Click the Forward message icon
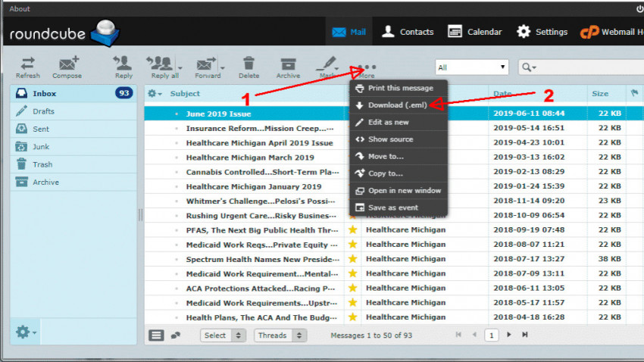Image resolution: width=644 pixels, height=362 pixels. [x=207, y=67]
